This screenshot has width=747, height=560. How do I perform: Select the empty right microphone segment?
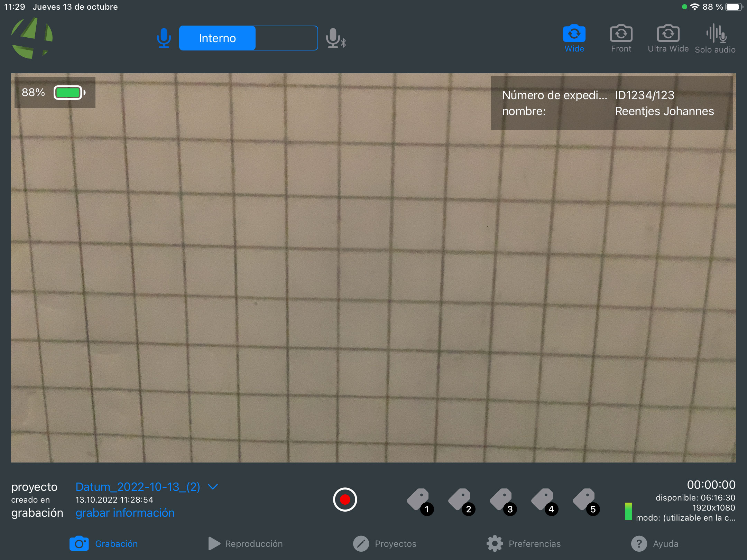pyautogui.click(x=286, y=38)
